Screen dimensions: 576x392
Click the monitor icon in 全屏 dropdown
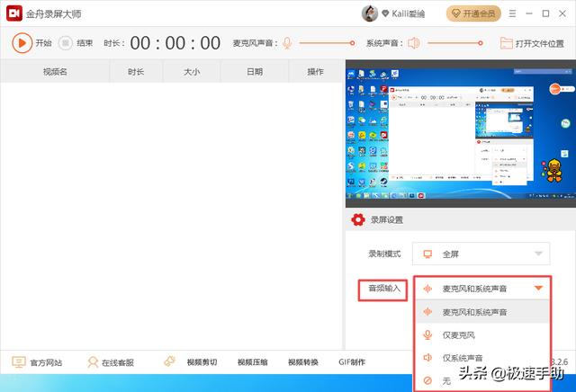[x=427, y=254]
